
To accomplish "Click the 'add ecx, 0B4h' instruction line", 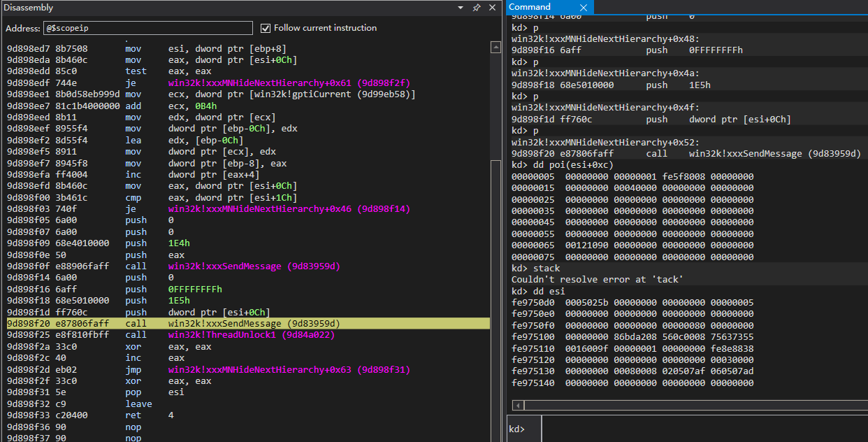I will pos(248,106).
